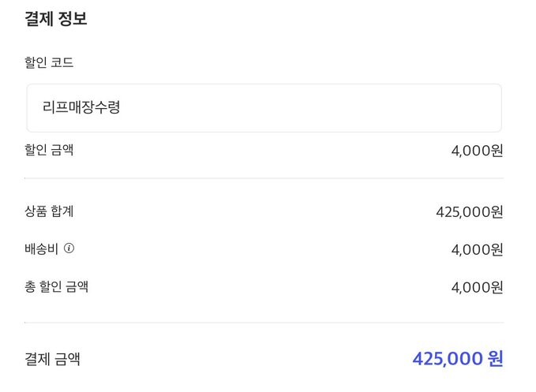Click the dotted divider below 할인 금액
The height and width of the screenshot is (392, 536).
[x=264, y=178]
